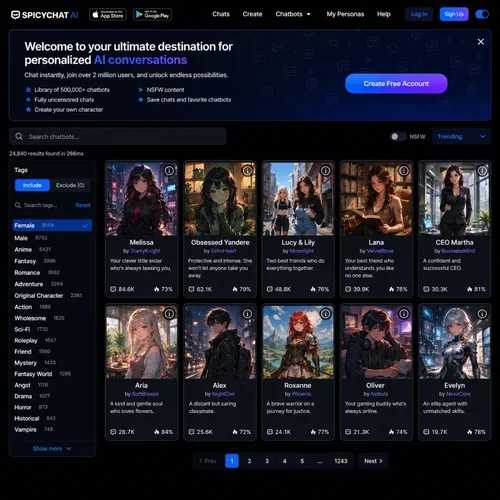Image resolution: width=500 pixels, height=500 pixels.
Task: Switch to Exclude (0) tags tab
Action: pyautogui.click(x=70, y=185)
